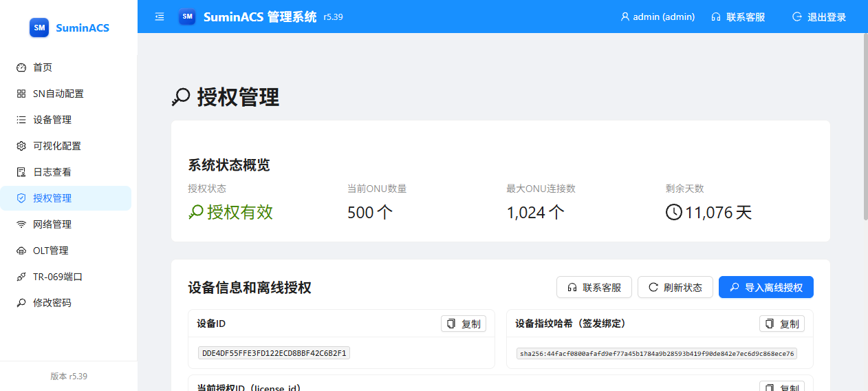Click 联系客服 in the top header

738,17
